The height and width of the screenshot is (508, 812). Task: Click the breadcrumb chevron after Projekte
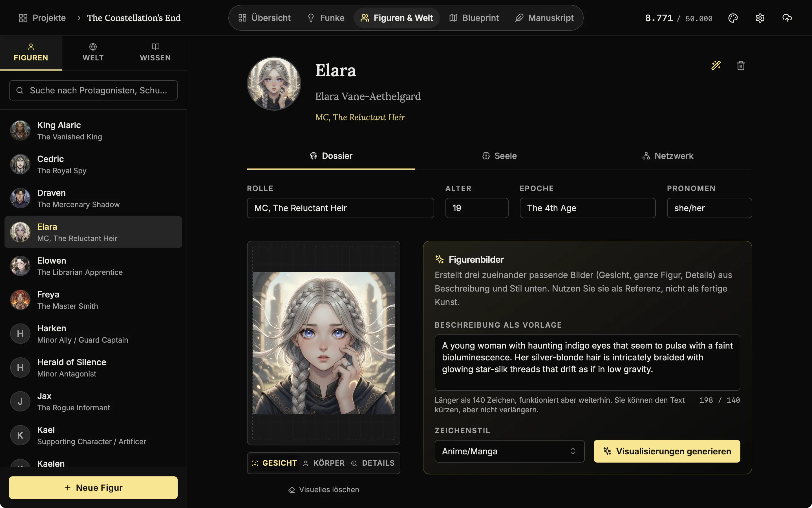tap(78, 18)
